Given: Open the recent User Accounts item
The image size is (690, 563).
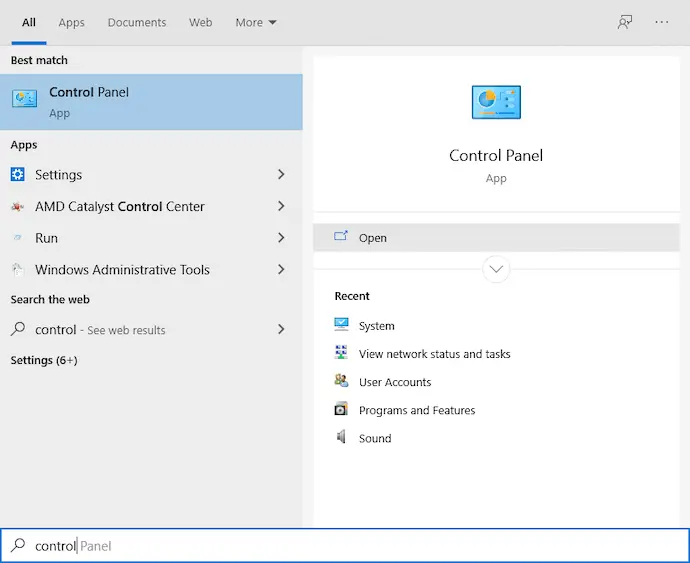Looking at the screenshot, I should click(395, 382).
